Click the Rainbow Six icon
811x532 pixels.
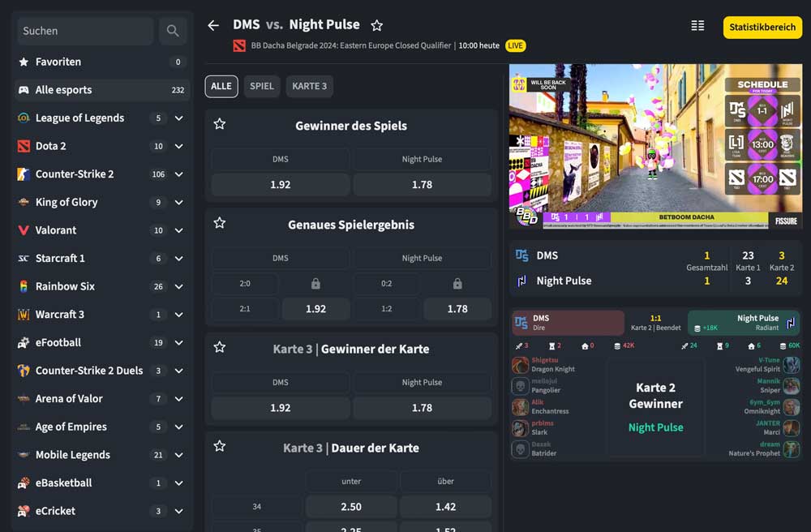tap(24, 286)
